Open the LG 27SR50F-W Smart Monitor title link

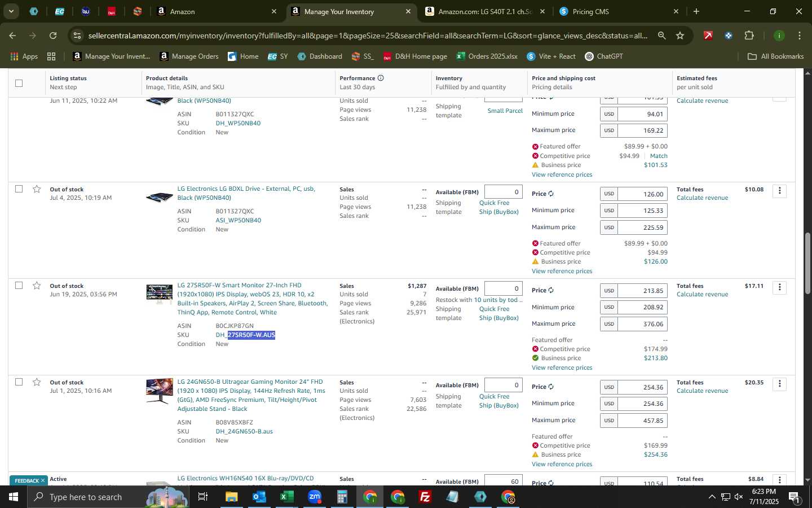252,299
